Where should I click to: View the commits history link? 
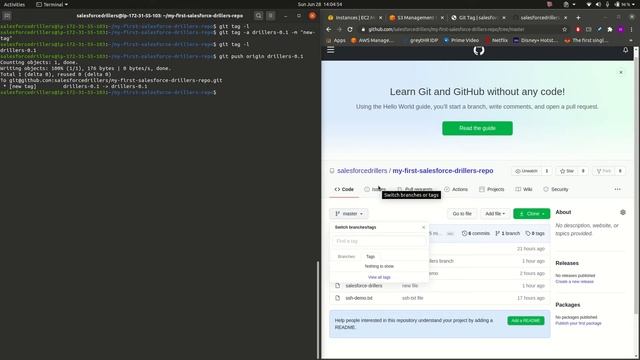(476, 233)
